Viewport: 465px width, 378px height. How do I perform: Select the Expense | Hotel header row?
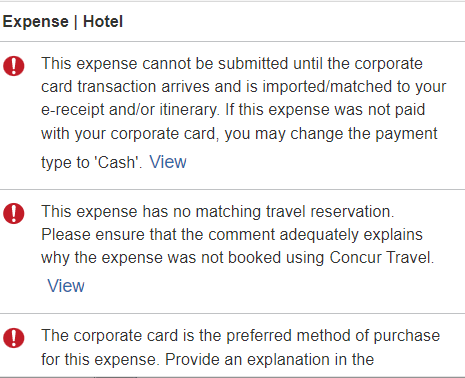point(232,22)
